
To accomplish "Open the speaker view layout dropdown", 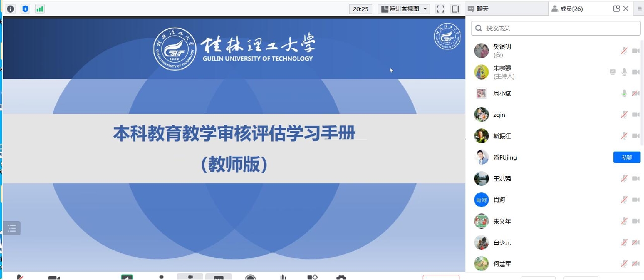I will pos(404,9).
